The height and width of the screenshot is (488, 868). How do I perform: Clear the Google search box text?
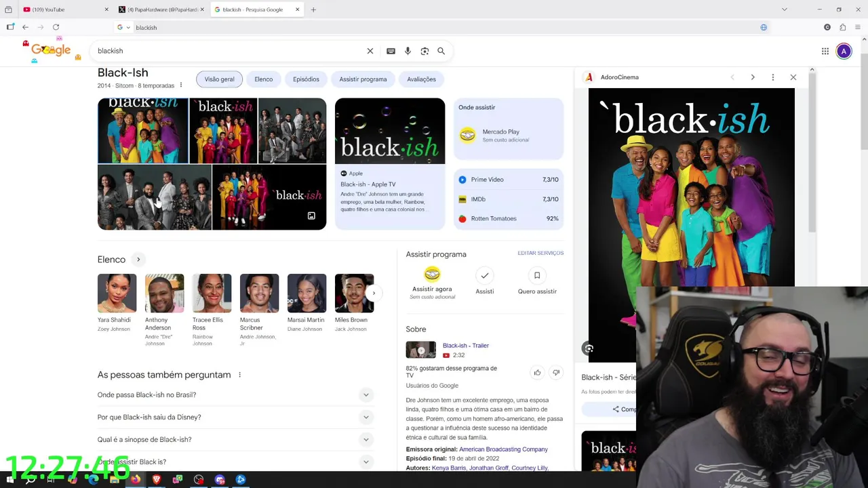coord(370,51)
